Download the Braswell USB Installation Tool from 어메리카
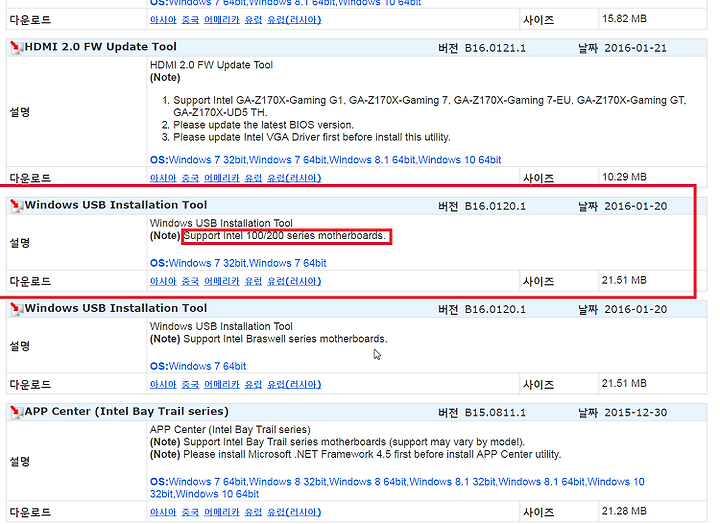 point(222,384)
